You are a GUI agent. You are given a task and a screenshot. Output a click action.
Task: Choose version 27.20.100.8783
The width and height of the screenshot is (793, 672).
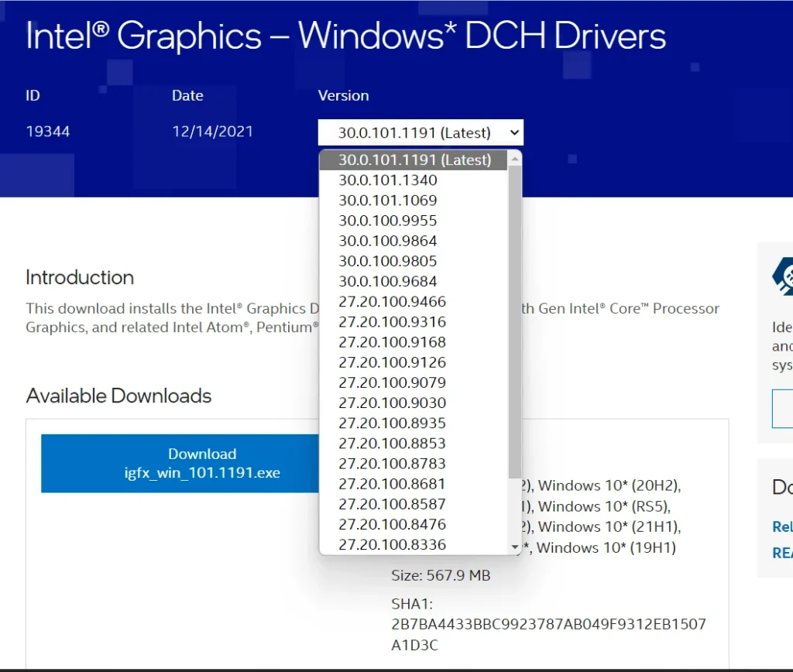click(414, 463)
